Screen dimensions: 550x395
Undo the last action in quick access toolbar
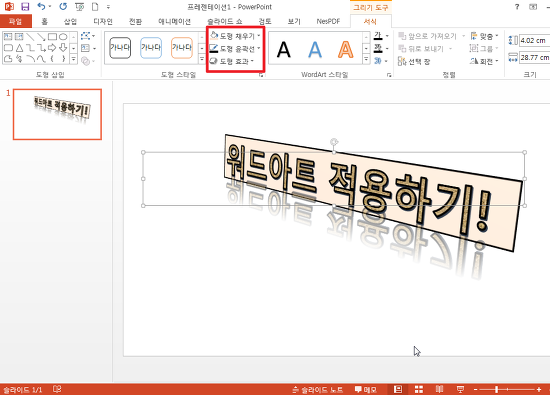pos(41,6)
